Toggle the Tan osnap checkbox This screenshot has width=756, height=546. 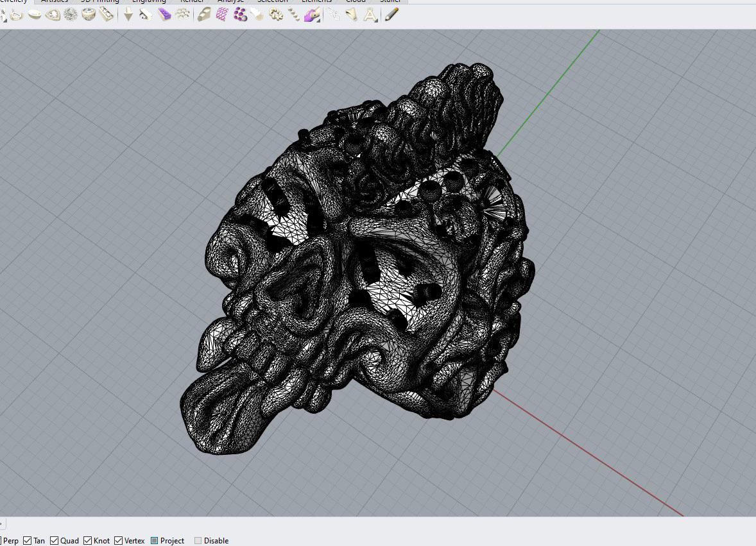[x=28, y=541]
